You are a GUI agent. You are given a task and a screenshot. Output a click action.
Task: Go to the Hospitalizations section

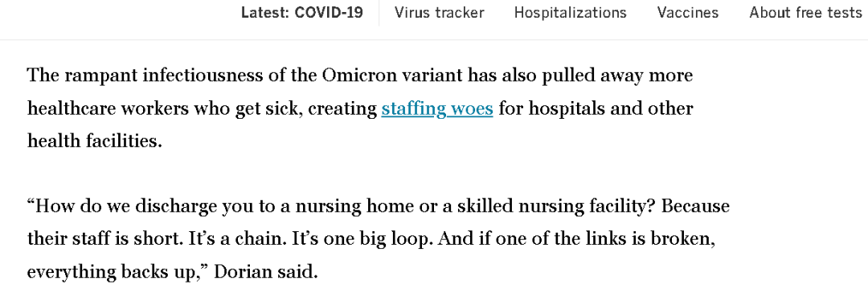[x=570, y=13]
